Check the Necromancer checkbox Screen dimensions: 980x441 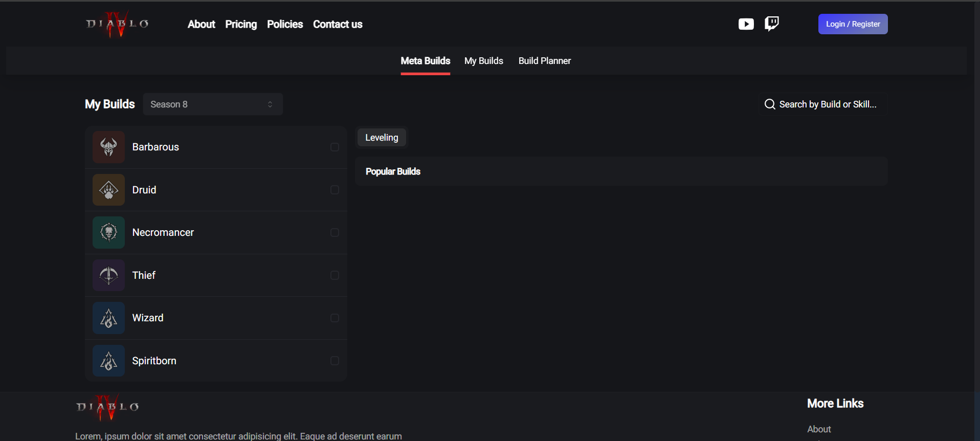click(335, 233)
